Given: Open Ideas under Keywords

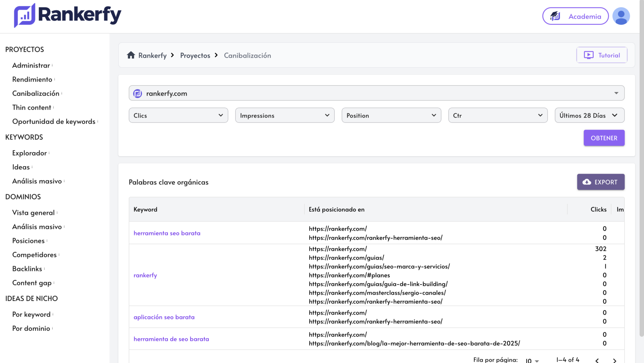Looking at the screenshot, I should 21,167.
